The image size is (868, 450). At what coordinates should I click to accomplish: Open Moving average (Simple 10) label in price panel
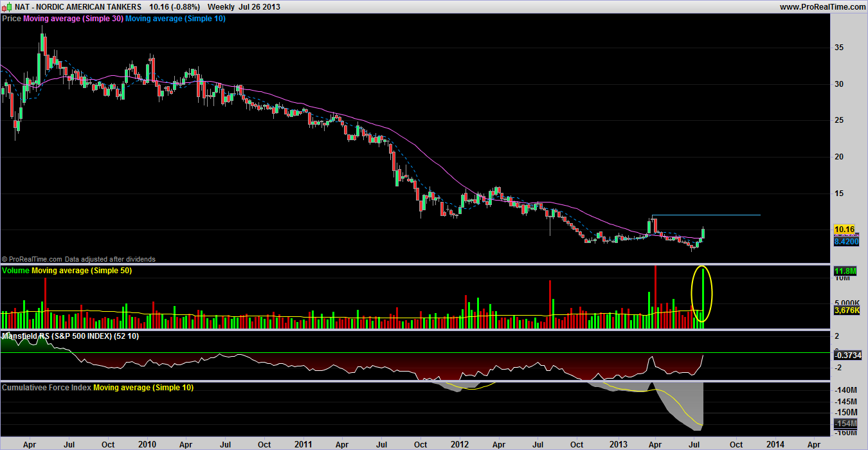[x=175, y=19]
